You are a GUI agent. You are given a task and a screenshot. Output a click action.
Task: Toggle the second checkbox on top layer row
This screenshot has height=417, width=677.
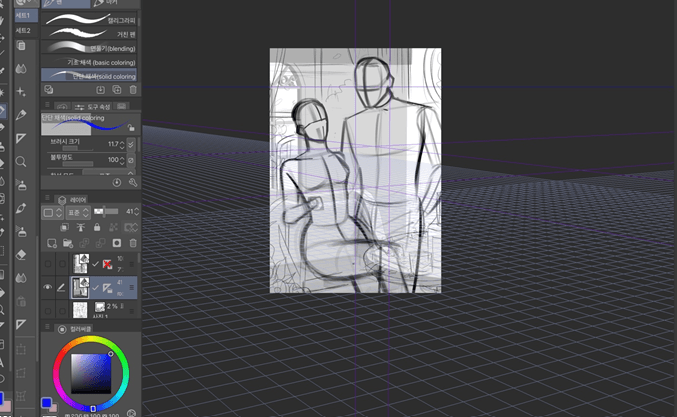point(62,264)
